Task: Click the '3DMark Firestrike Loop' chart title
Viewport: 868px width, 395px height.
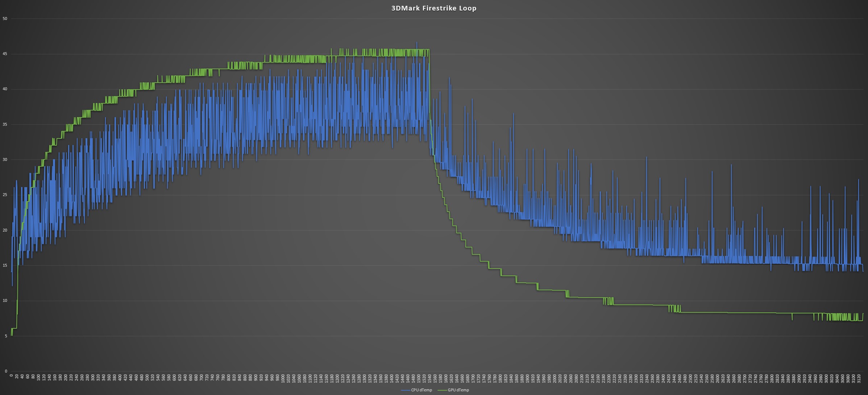Action: pyautogui.click(x=433, y=8)
